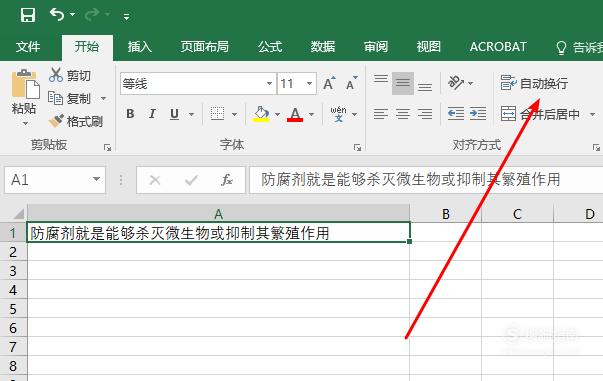603x381 pixels.
Task: Click the middle align icon
Action: pyautogui.click(x=403, y=83)
